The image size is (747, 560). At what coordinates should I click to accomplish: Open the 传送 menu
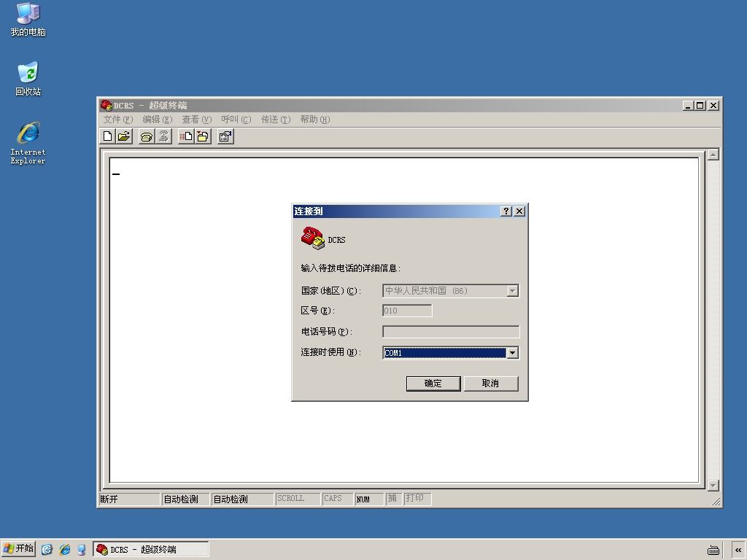pos(275,120)
